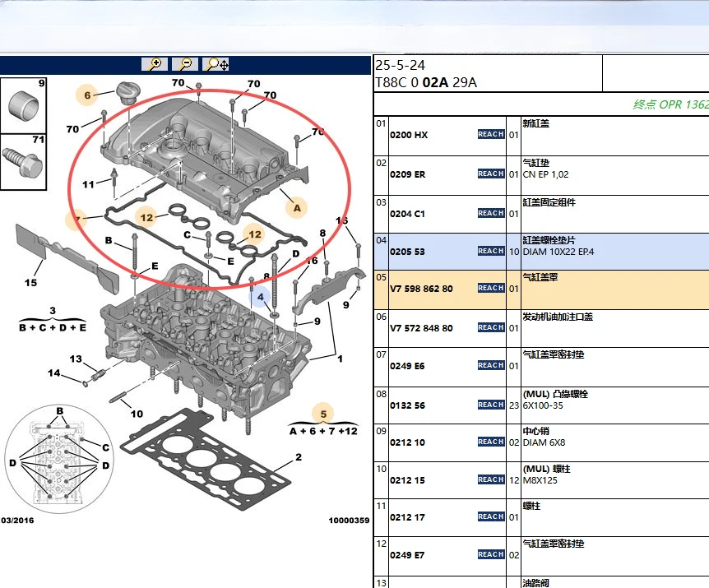Click the spec text CN EP 1,02

[546, 174]
